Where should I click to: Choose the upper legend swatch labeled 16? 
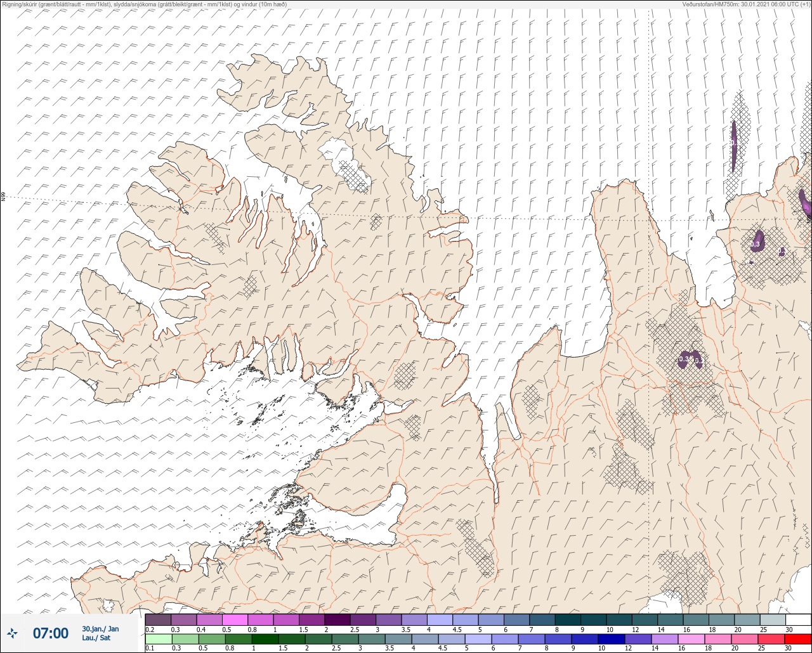click(x=696, y=619)
